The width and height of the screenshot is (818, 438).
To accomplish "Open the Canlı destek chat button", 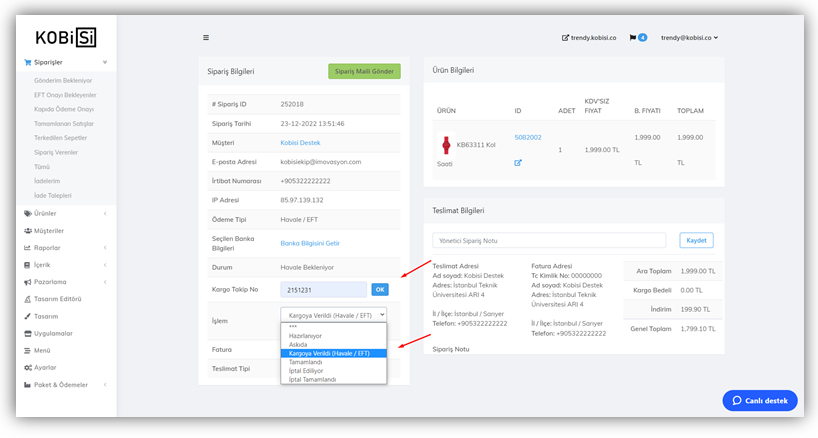I will click(760, 400).
